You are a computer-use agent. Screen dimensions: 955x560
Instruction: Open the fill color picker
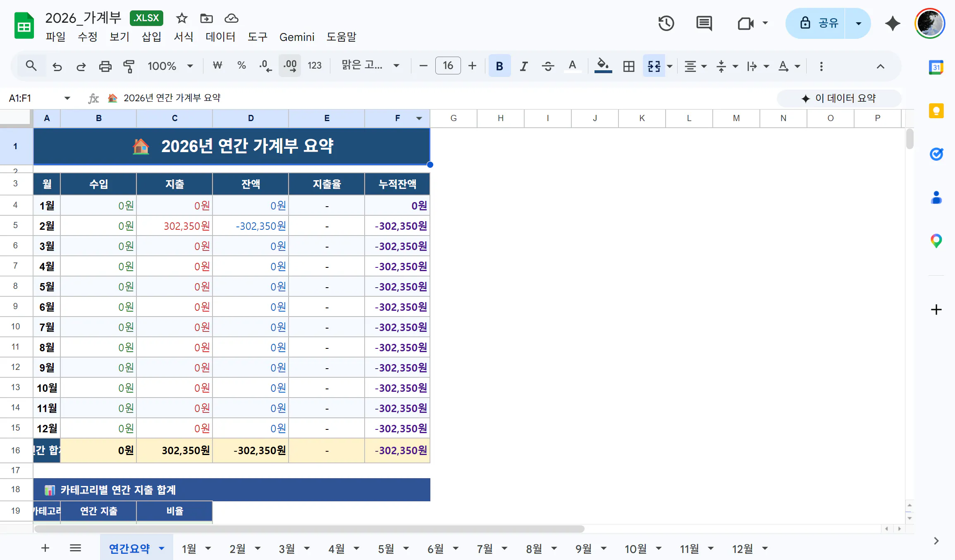[603, 66]
